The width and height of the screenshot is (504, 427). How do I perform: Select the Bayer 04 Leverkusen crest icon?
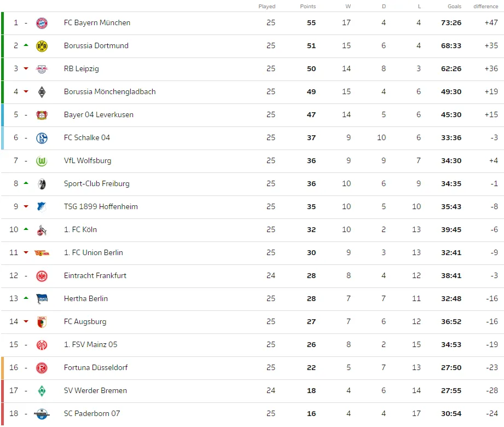42,115
